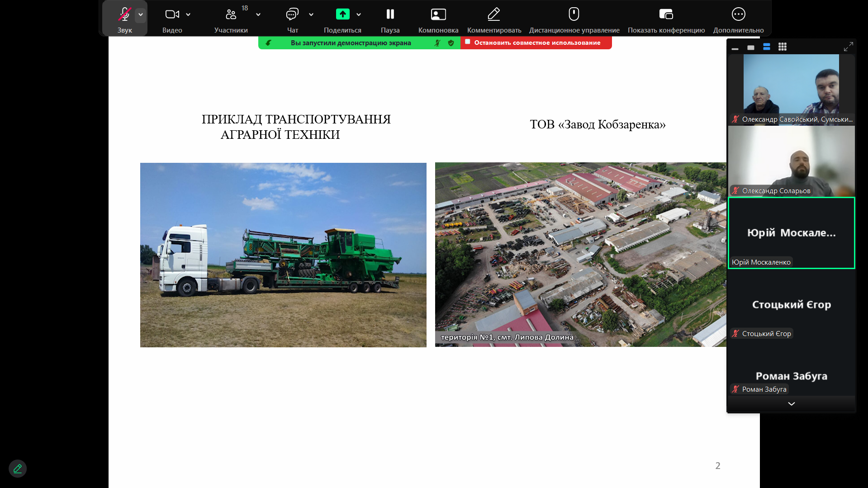Click the green pencil annotation button
This screenshot has height=488, width=868.
(x=18, y=469)
